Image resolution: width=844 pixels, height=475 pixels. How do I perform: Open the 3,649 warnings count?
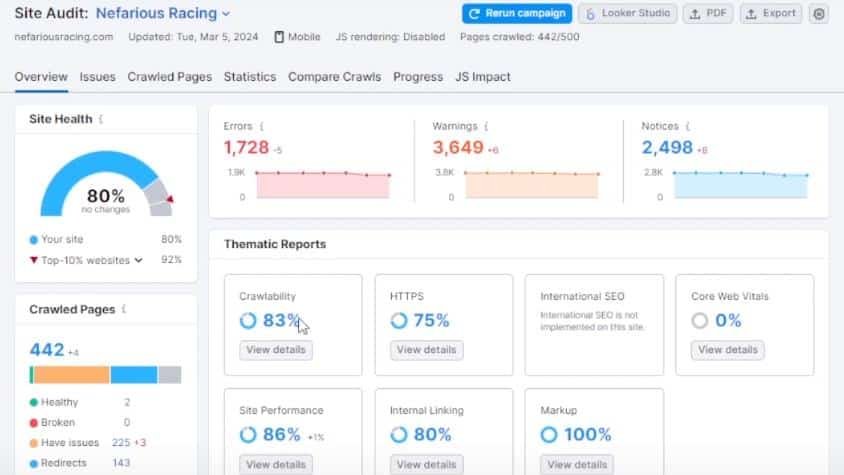coord(458,148)
